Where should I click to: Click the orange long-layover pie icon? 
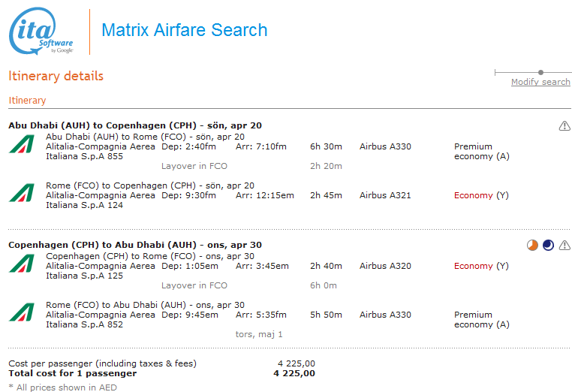pos(532,246)
